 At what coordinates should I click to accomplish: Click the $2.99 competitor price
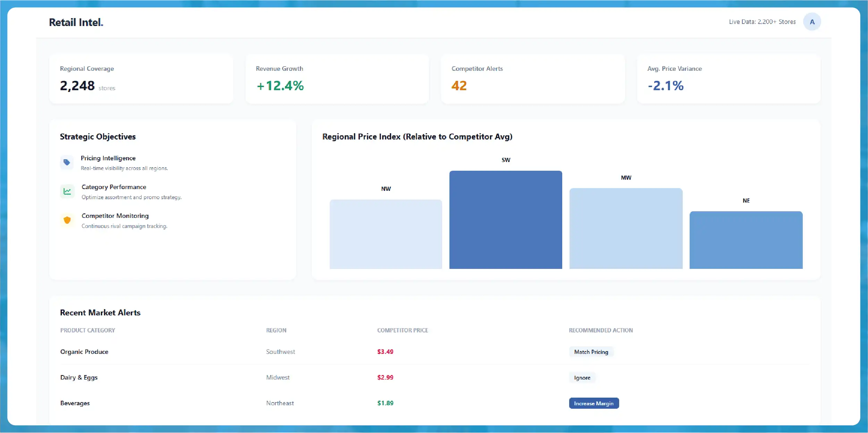385,377
